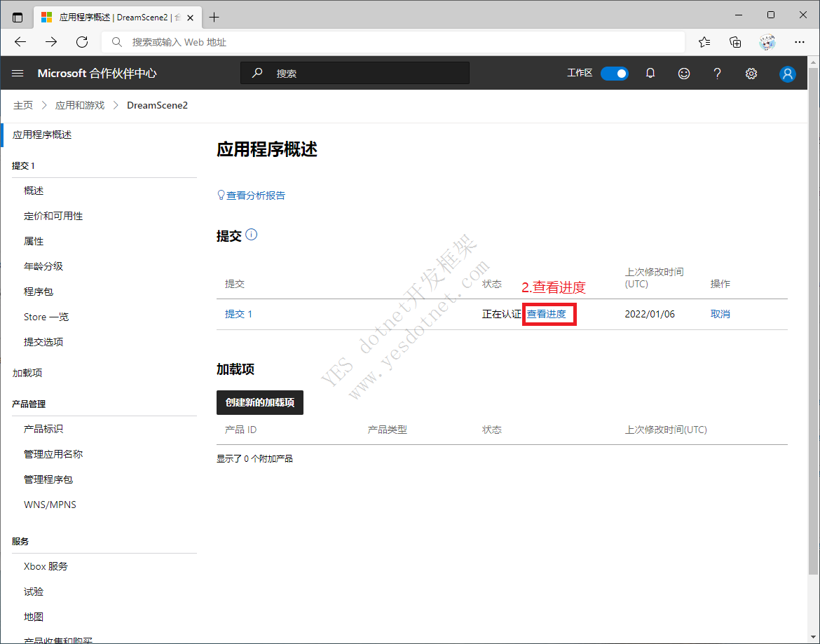Screen dimensions: 820x644
Task: Click the browser back arrow
Action: coord(20,42)
